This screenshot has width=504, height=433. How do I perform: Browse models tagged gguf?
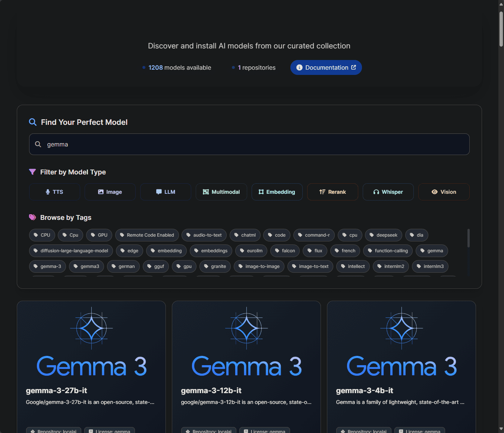(x=156, y=266)
